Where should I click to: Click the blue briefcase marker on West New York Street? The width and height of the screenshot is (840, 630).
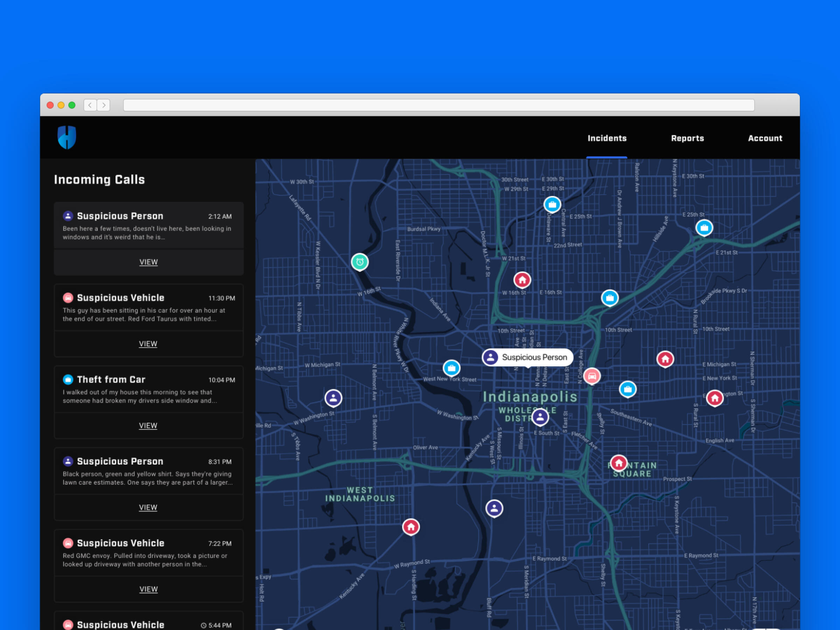pyautogui.click(x=451, y=367)
